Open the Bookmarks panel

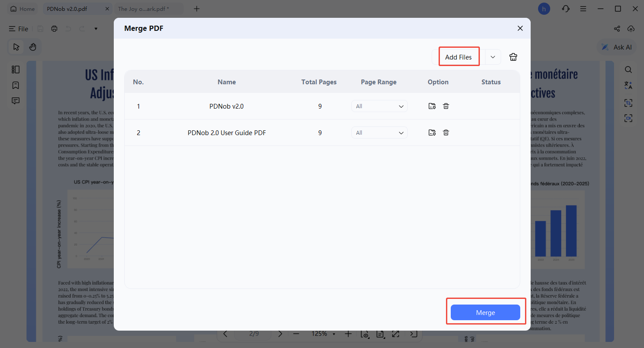pos(16,85)
